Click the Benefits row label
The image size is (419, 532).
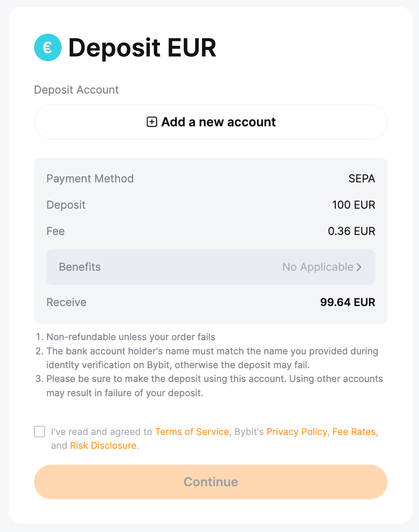point(80,267)
